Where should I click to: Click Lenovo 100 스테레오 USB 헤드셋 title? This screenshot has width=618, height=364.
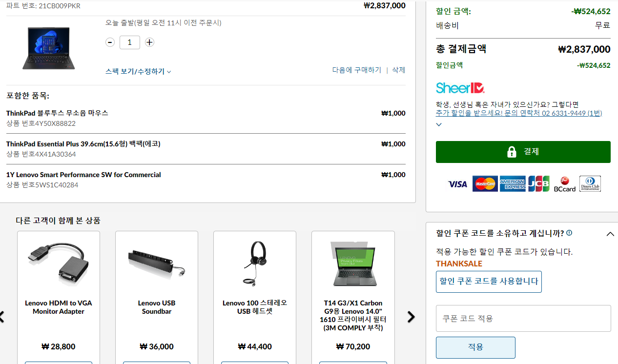pyautogui.click(x=255, y=307)
